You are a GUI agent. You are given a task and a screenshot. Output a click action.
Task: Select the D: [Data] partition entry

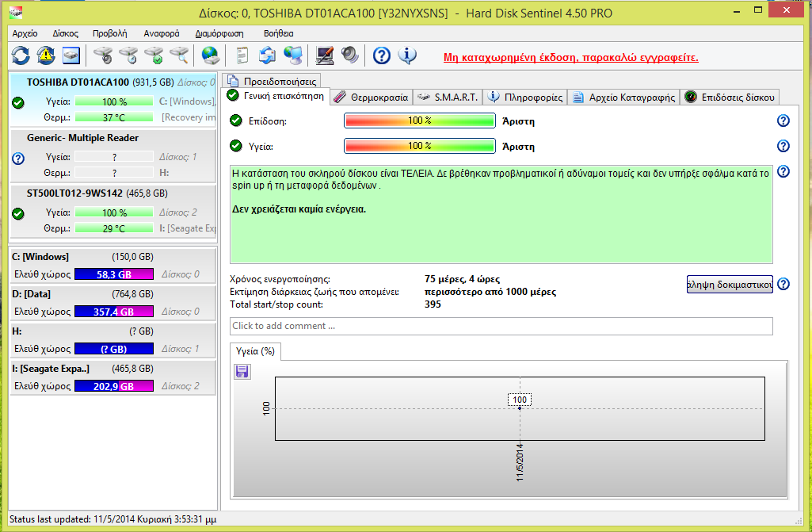point(113,303)
